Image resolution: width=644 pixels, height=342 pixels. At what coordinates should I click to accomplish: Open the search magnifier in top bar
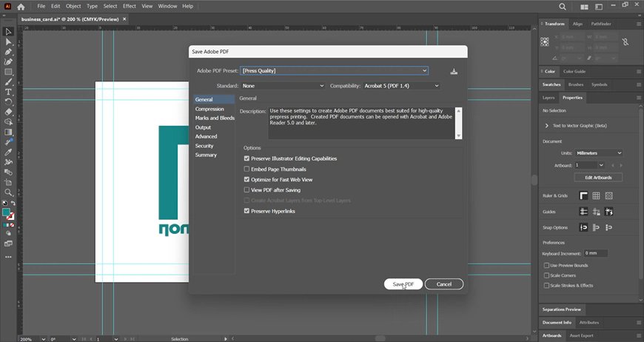pyautogui.click(x=563, y=7)
